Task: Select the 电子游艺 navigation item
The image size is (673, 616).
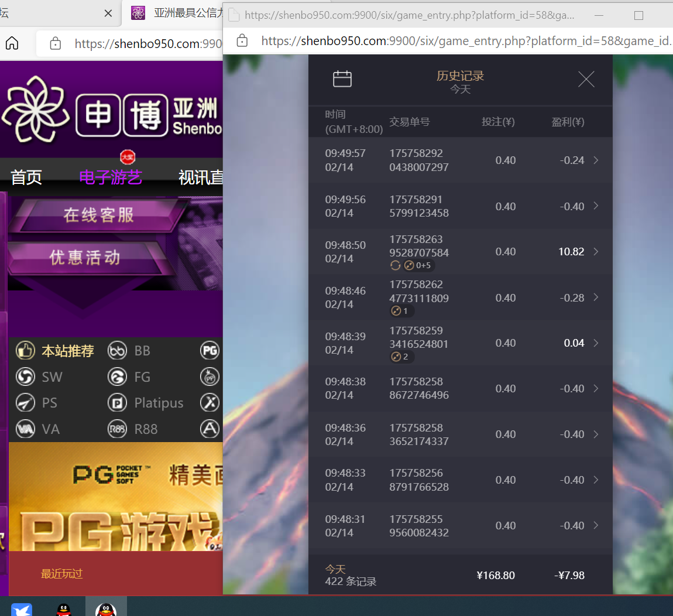Action: pyautogui.click(x=110, y=177)
